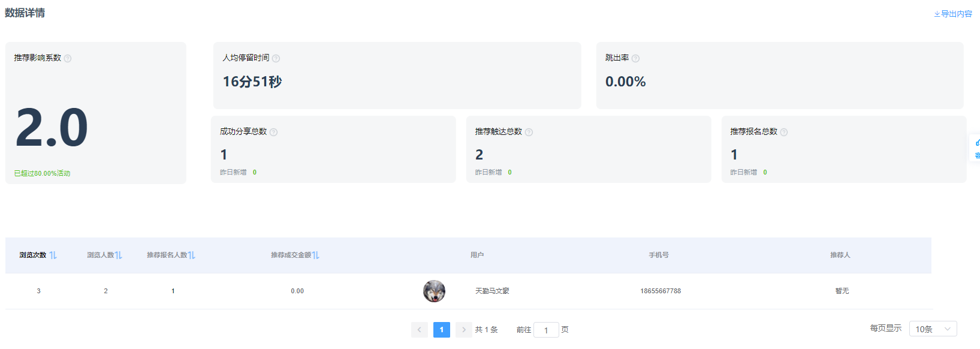Screen dimensions: 980x349
Task: Select page 1 in pagination
Action: coord(442,330)
